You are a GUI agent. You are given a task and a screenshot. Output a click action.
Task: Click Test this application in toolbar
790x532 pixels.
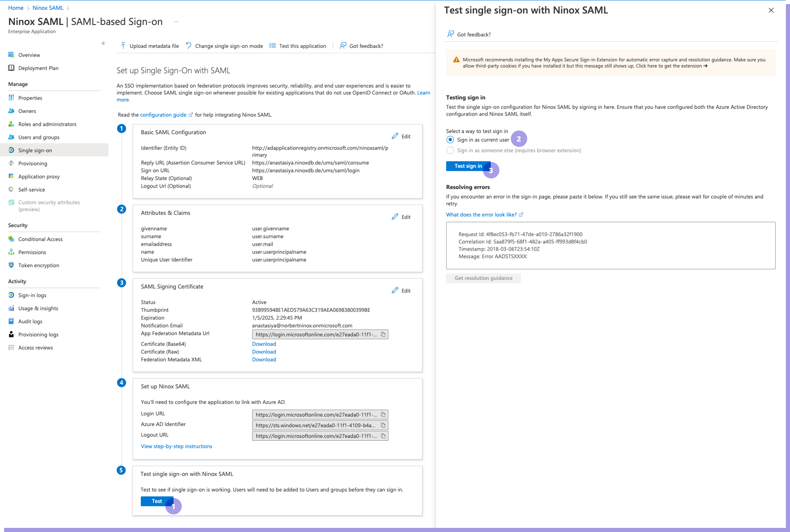pos(298,46)
